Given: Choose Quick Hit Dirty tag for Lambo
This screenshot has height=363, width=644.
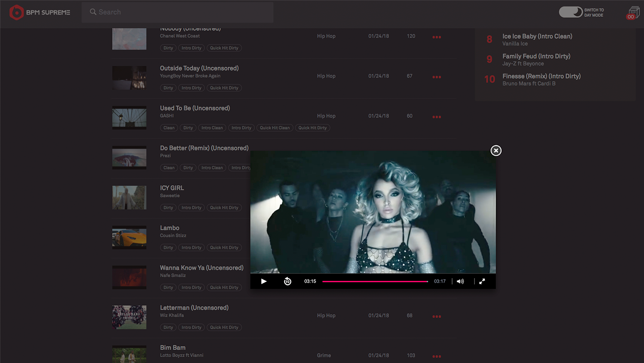Looking at the screenshot, I should [x=224, y=248].
